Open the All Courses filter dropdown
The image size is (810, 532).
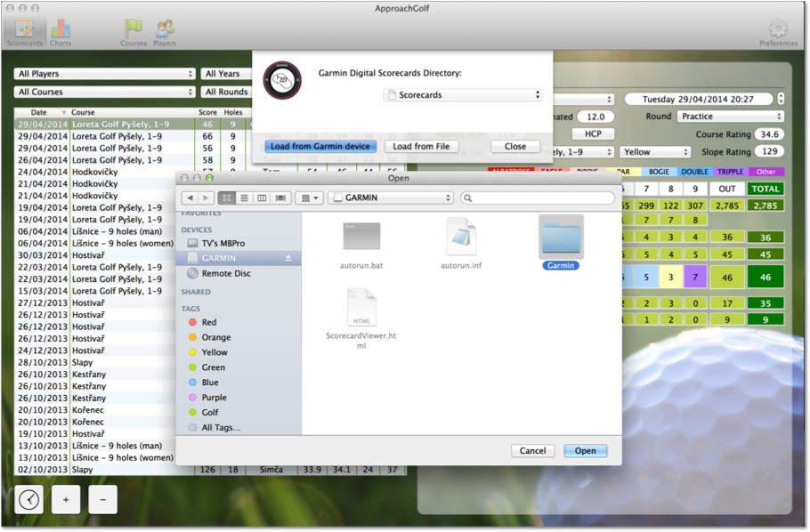click(104, 92)
